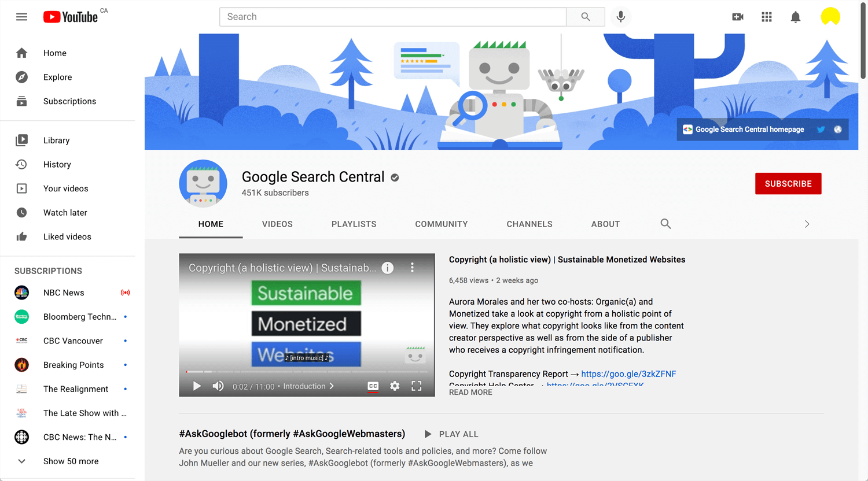Click PLAY ALL for the playlist
The image size is (868, 481).
click(451, 434)
